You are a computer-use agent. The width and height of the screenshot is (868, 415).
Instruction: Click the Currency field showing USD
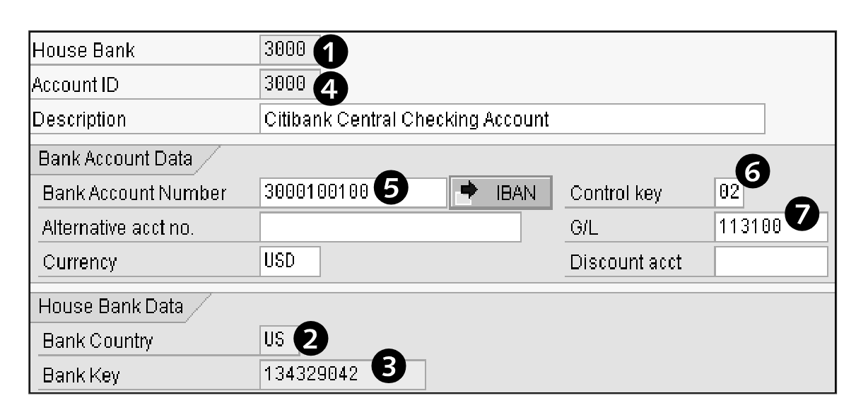[290, 261]
